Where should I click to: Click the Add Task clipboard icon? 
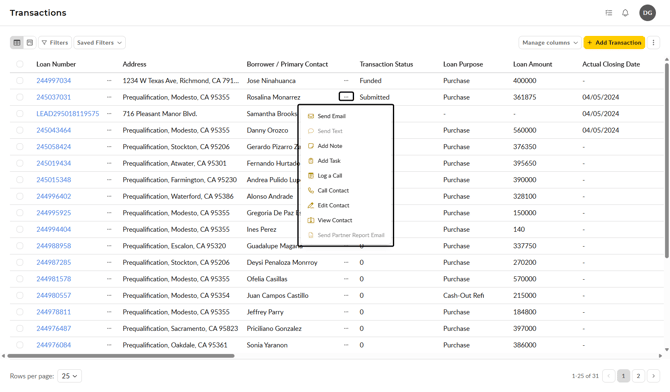pos(311,161)
